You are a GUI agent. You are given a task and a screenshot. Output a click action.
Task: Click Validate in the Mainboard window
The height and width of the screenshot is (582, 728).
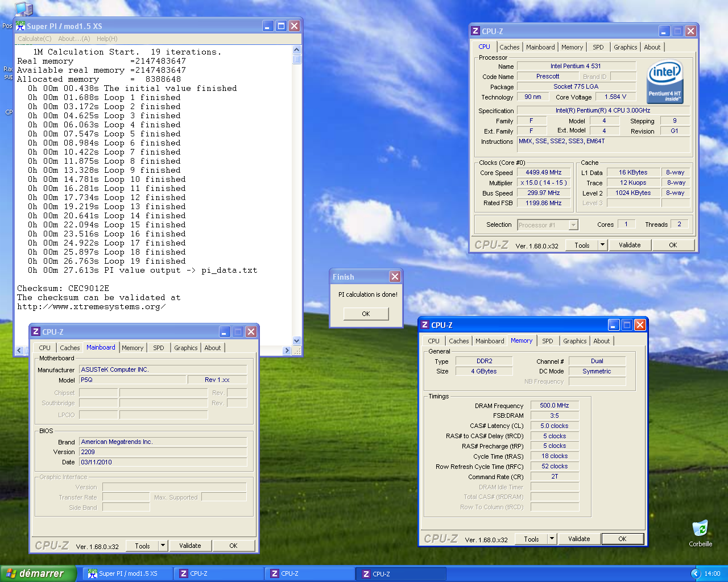pos(190,546)
